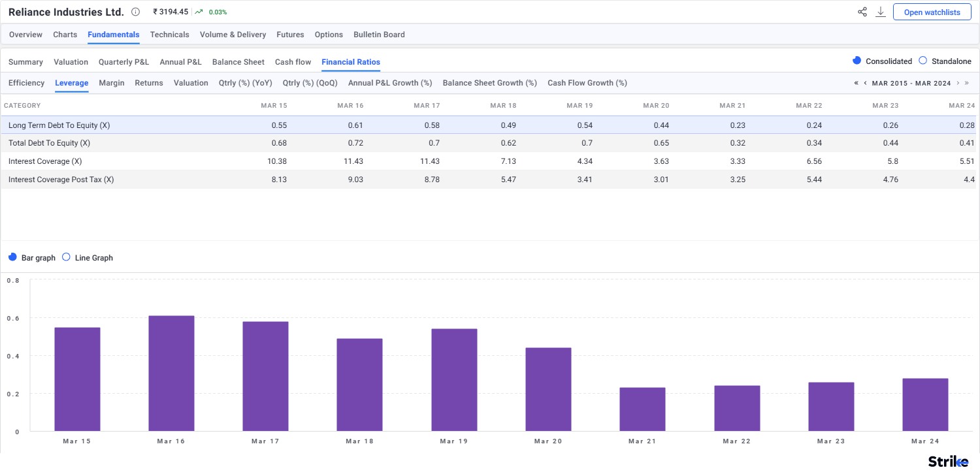Open the Balance Sheet sub-tab
The height and width of the screenshot is (476, 980).
[x=238, y=62]
